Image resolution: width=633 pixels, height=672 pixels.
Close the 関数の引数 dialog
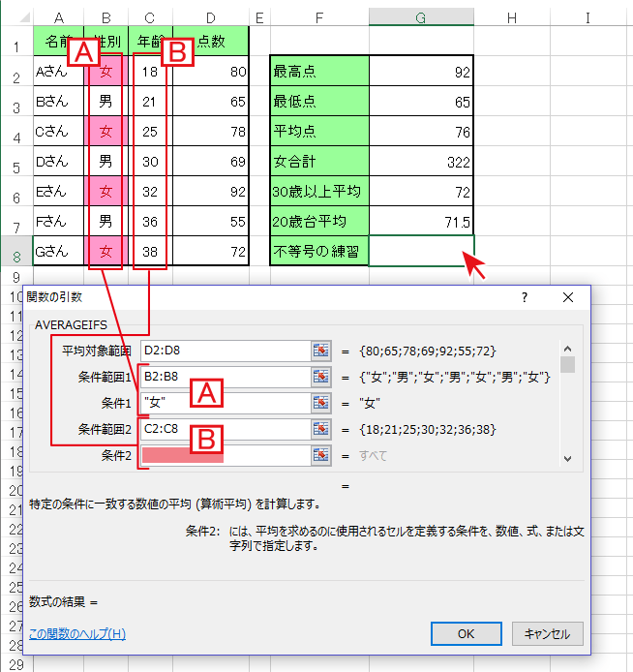click(568, 297)
